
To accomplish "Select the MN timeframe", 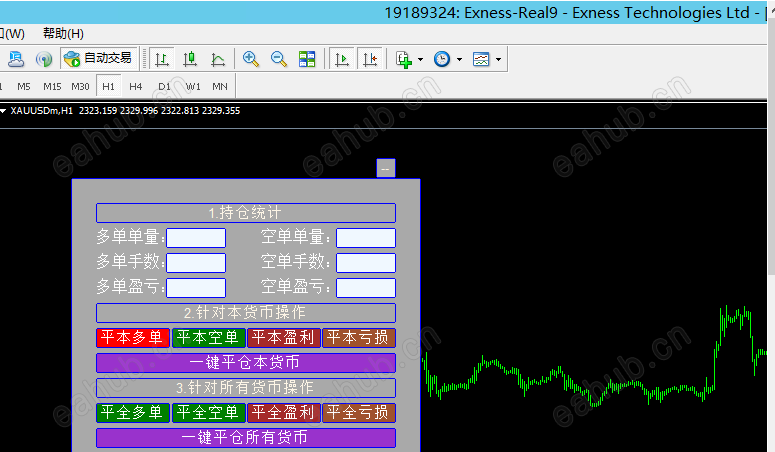I will click(x=220, y=87).
